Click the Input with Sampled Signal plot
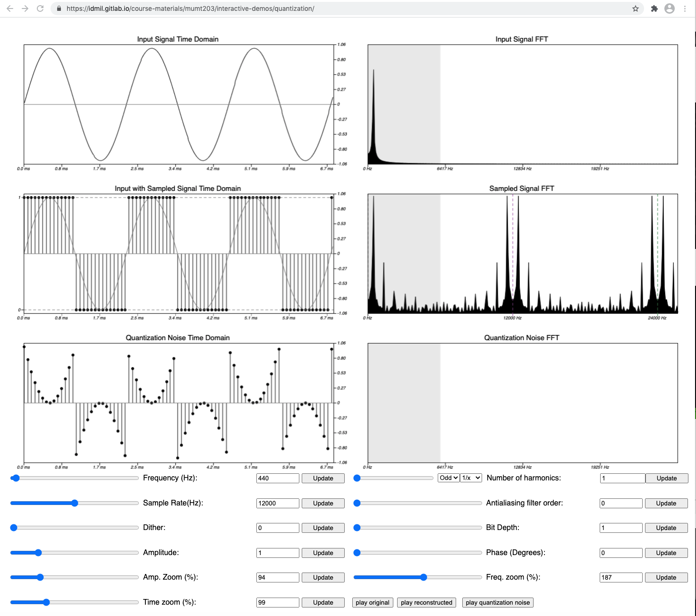This screenshot has height=616, width=696. pos(179,254)
